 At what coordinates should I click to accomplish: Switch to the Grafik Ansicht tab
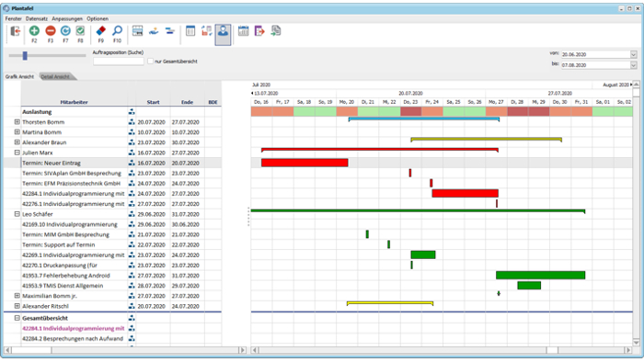19,76
